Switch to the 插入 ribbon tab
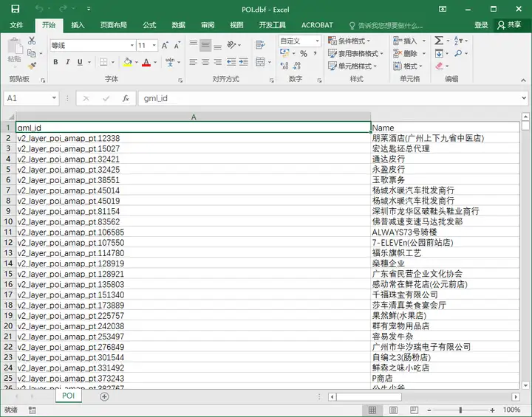Image resolution: width=532 pixels, height=417 pixels. [x=78, y=25]
